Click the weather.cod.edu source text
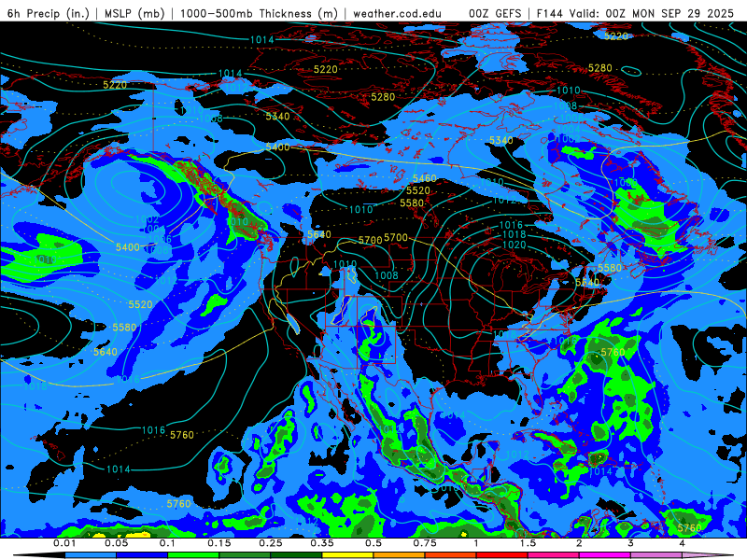This screenshot has width=747, height=560. pyautogui.click(x=397, y=13)
